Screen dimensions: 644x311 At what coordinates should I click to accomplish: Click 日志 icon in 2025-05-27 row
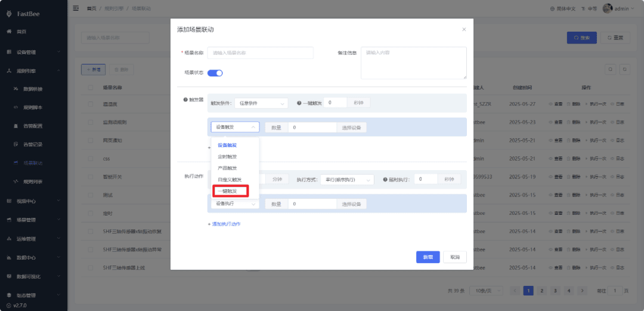pos(612,104)
